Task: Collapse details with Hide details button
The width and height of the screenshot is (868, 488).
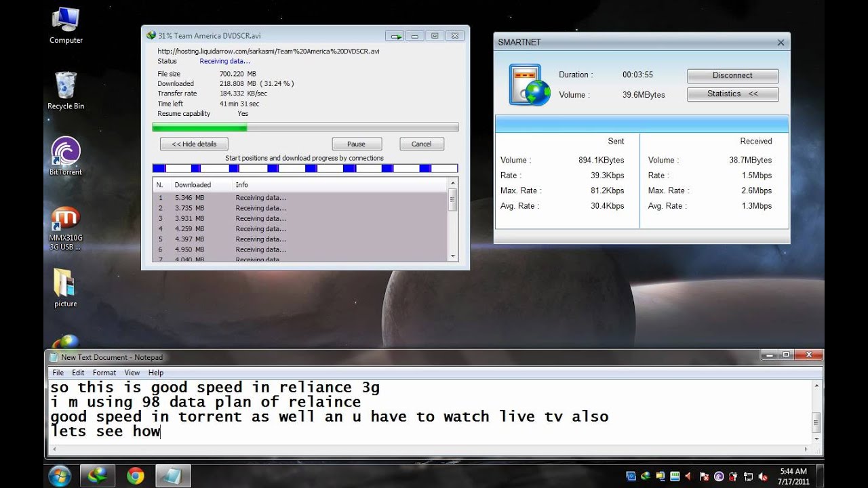Action: (x=194, y=144)
